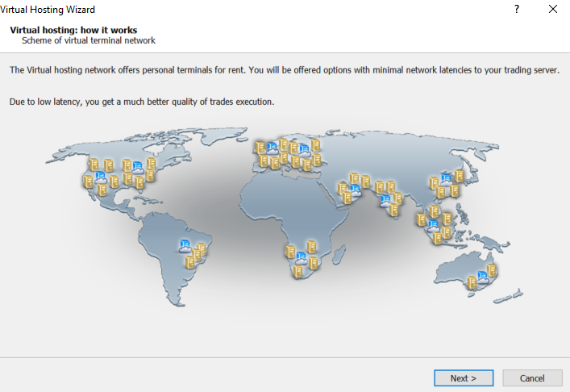Select the blue cloud terminal in Brazil

(x=185, y=246)
